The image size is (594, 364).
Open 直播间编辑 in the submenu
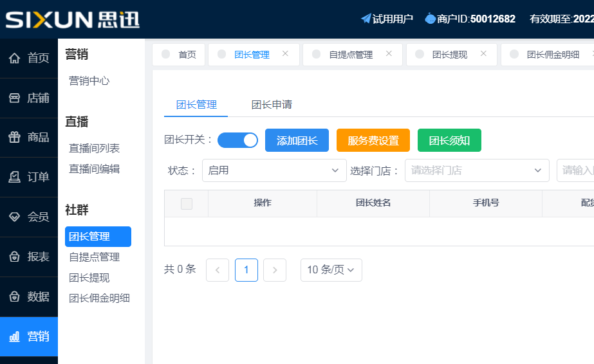[94, 168]
